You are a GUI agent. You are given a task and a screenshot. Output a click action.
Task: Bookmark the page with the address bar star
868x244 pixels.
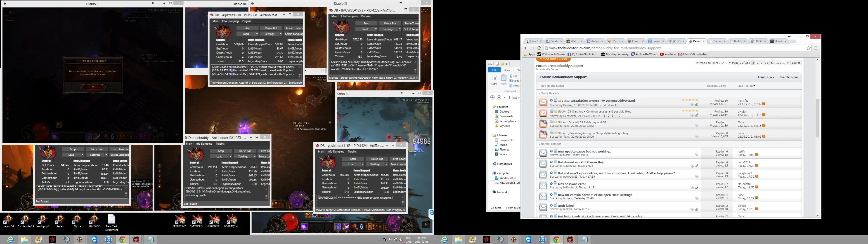tap(809, 48)
